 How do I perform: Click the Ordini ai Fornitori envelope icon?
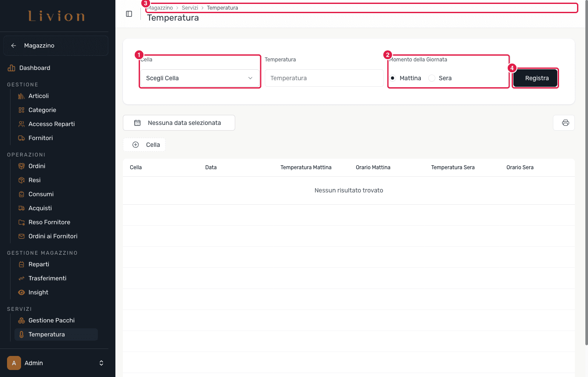pos(21,236)
